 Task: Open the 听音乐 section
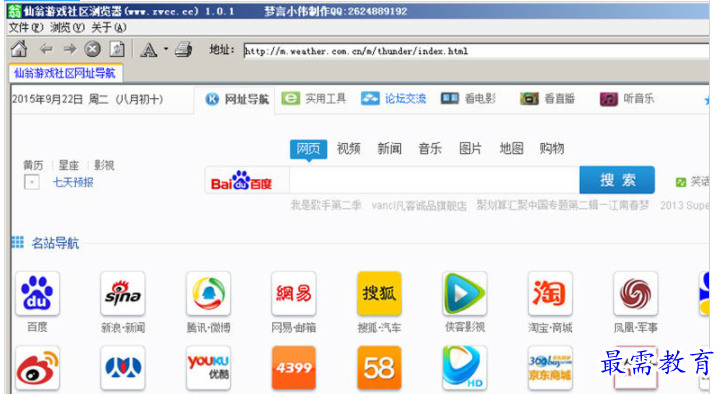click(627, 98)
